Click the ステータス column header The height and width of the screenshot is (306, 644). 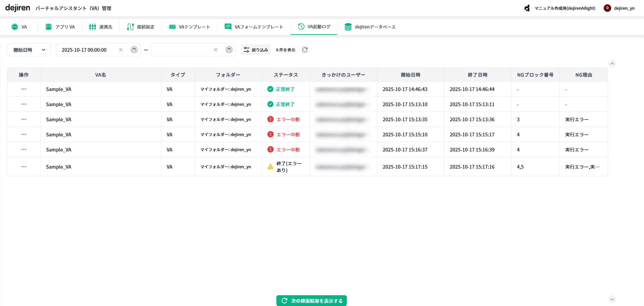click(286, 75)
